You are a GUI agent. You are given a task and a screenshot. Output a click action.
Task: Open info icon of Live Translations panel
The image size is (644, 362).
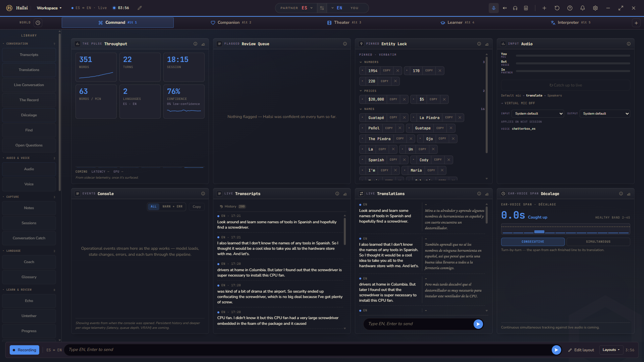click(479, 194)
